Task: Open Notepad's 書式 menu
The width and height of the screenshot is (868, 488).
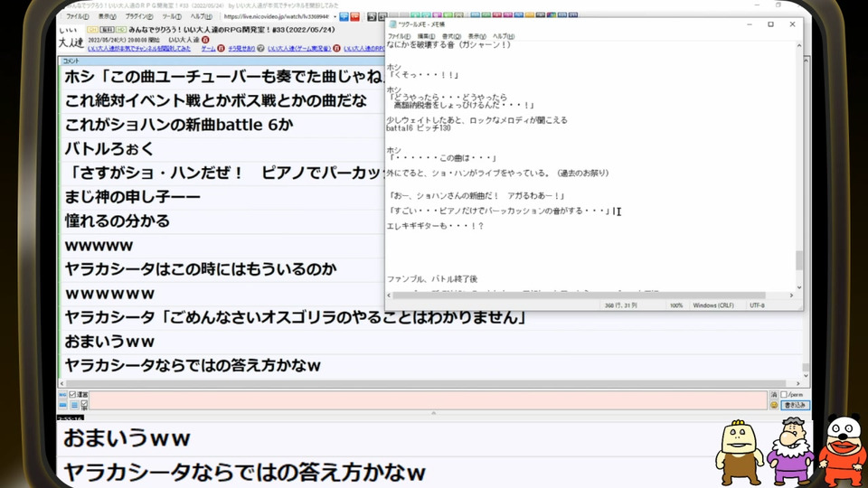Action: pyautogui.click(x=451, y=36)
